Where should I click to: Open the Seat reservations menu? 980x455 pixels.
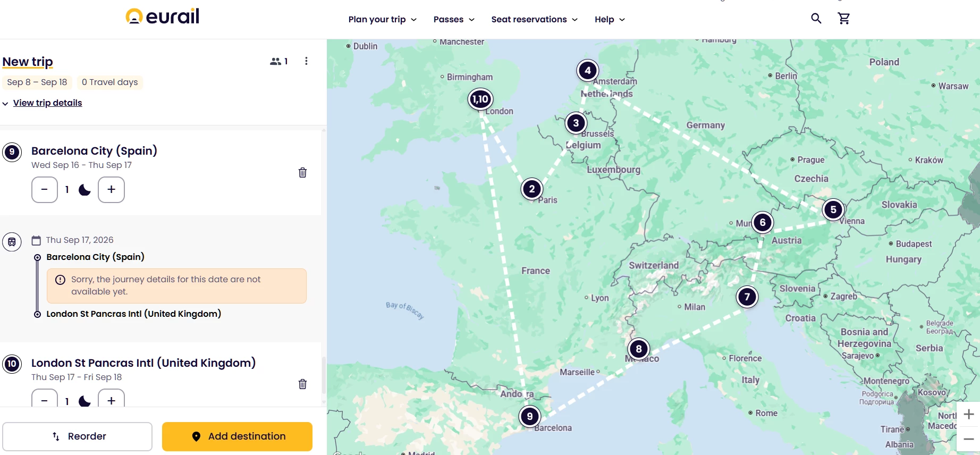(534, 20)
